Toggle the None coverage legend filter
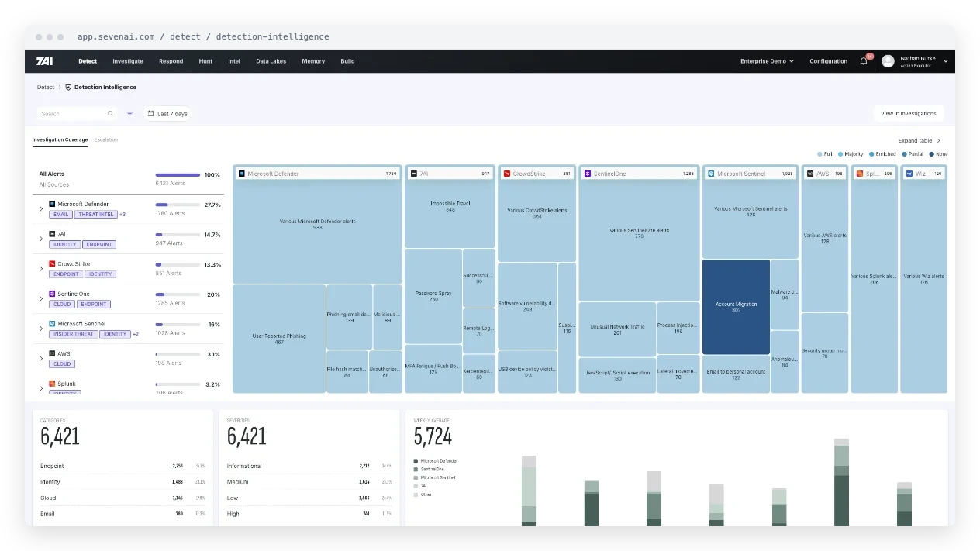Viewport: 980px width, 551px height. click(938, 154)
